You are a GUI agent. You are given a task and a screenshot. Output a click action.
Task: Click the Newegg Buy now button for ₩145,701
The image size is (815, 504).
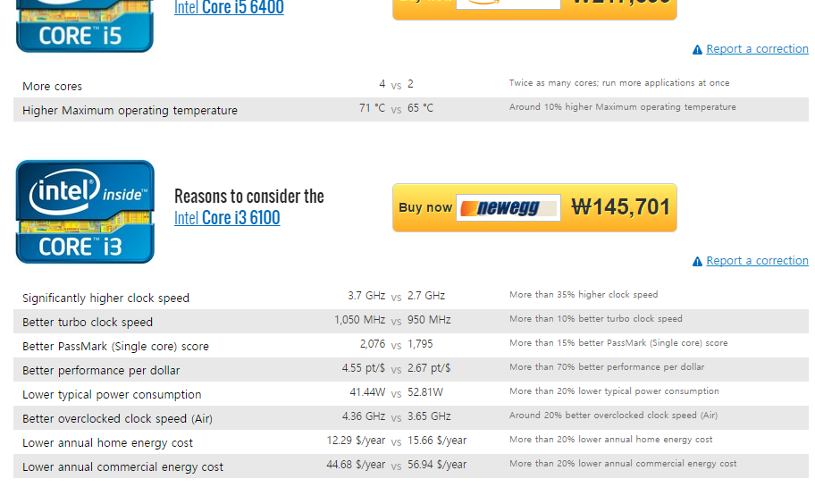pos(534,208)
